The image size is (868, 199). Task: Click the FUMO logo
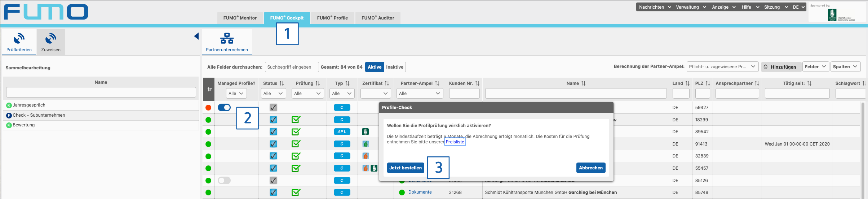pyautogui.click(x=46, y=12)
